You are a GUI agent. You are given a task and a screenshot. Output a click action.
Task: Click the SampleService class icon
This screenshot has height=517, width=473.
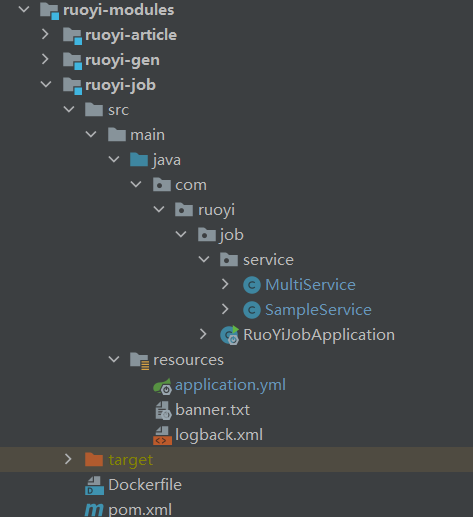click(252, 310)
